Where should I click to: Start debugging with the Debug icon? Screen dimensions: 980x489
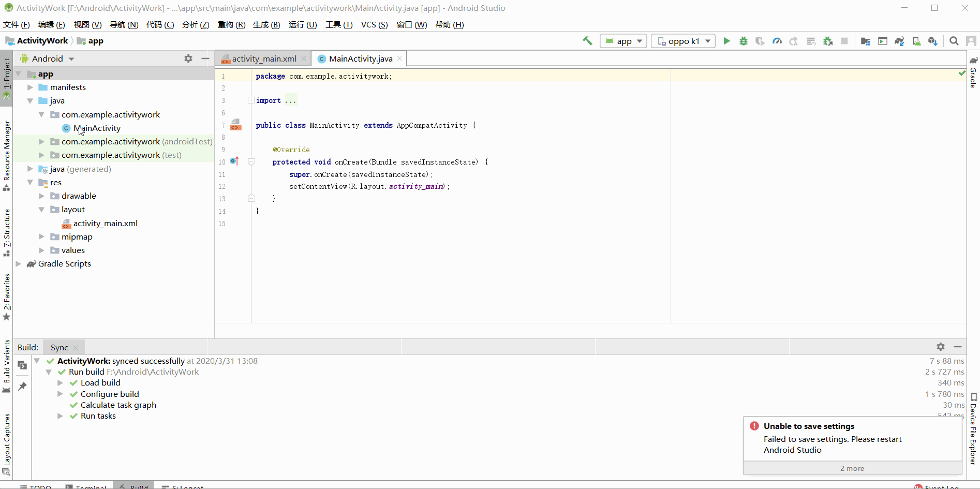click(x=744, y=41)
